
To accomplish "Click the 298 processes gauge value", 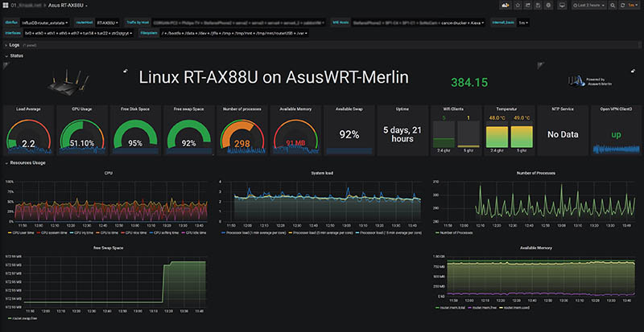I will tap(242, 144).
